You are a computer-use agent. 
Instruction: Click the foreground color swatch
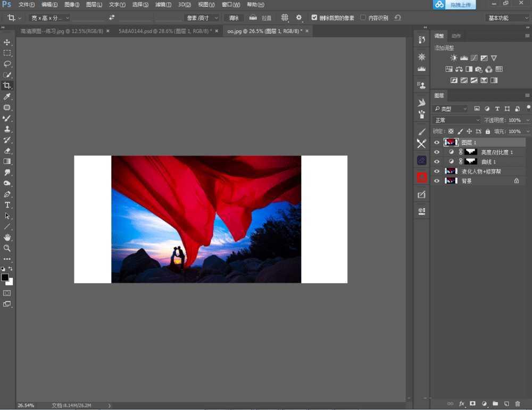click(5, 278)
